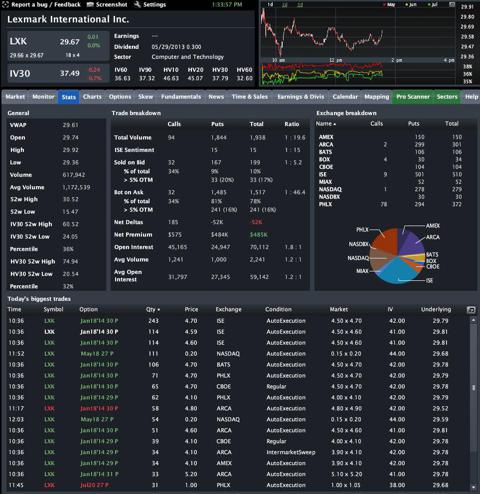Switch to the News tab
The width and height of the screenshot is (480, 494).
pos(216,97)
